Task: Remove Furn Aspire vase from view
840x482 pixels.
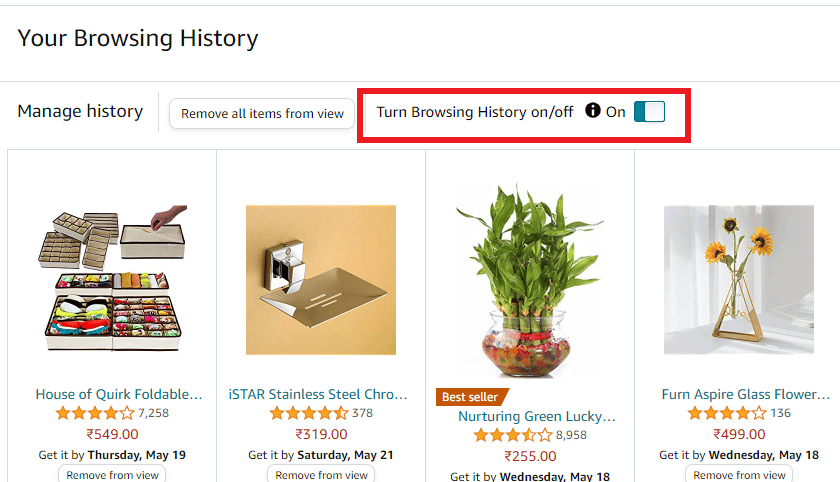Action: [739, 475]
